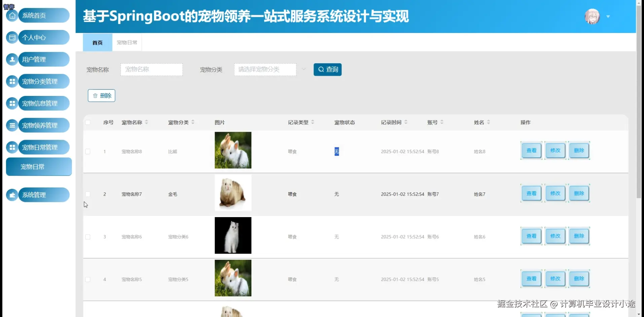Click the page vertical scrollbar thumb
The height and width of the screenshot is (317, 644).
point(639,101)
